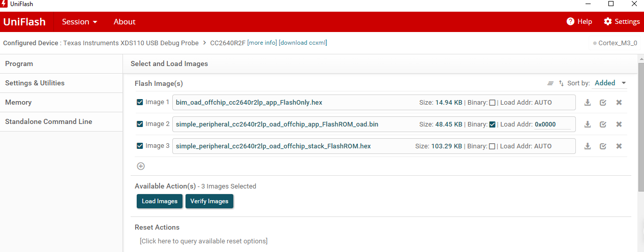644x252 pixels.
Task: Open the [more info] link
Action: (x=262, y=43)
